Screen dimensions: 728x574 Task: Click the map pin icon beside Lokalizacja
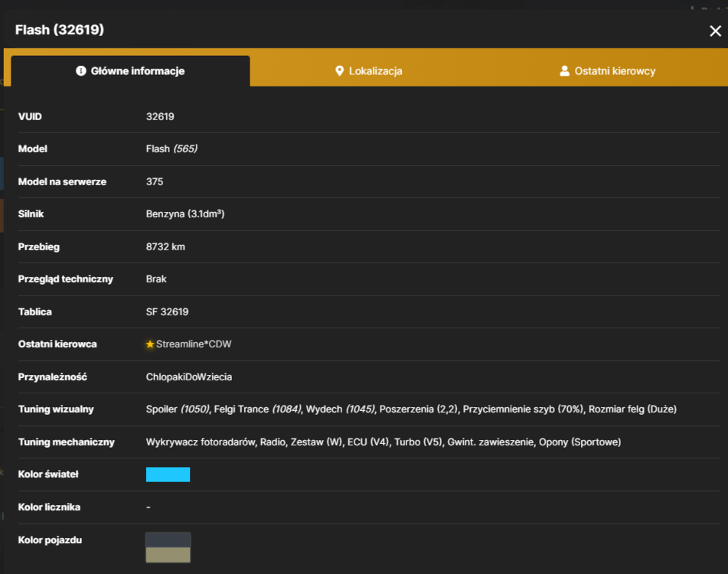click(x=339, y=71)
